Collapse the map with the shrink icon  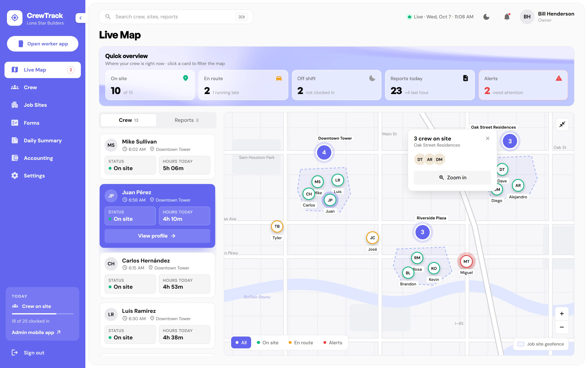pyautogui.click(x=562, y=124)
